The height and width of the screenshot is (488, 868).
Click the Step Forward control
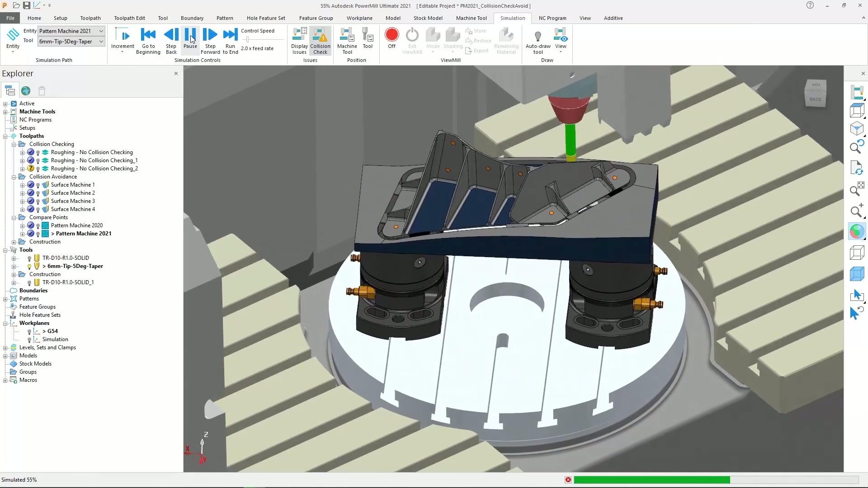(210, 41)
